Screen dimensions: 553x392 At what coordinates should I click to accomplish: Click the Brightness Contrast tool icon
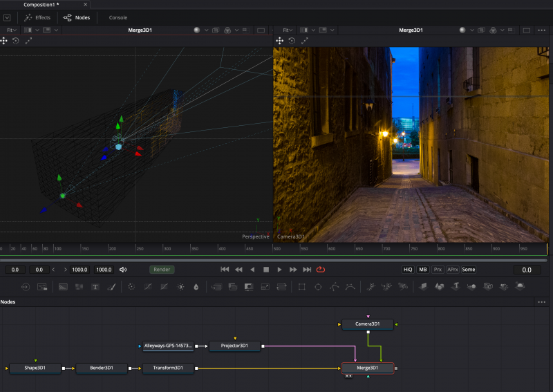pyautogui.click(x=181, y=286)
